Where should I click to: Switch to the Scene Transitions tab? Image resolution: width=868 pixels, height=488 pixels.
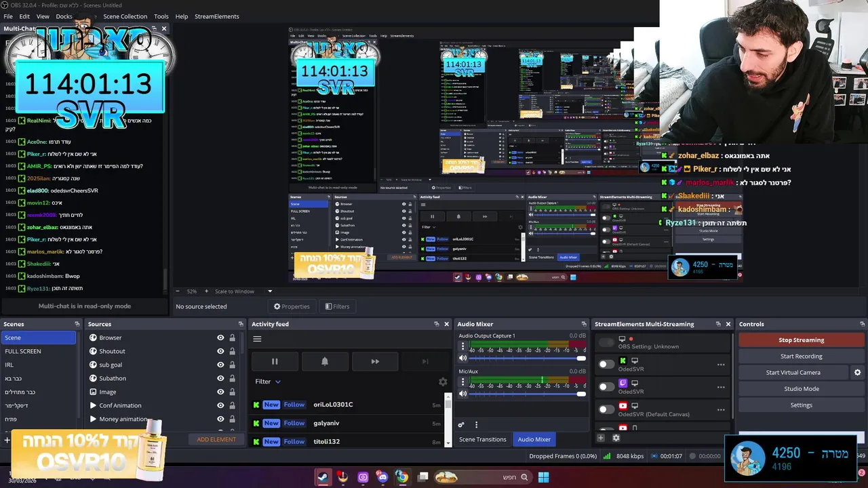[483, 439]
